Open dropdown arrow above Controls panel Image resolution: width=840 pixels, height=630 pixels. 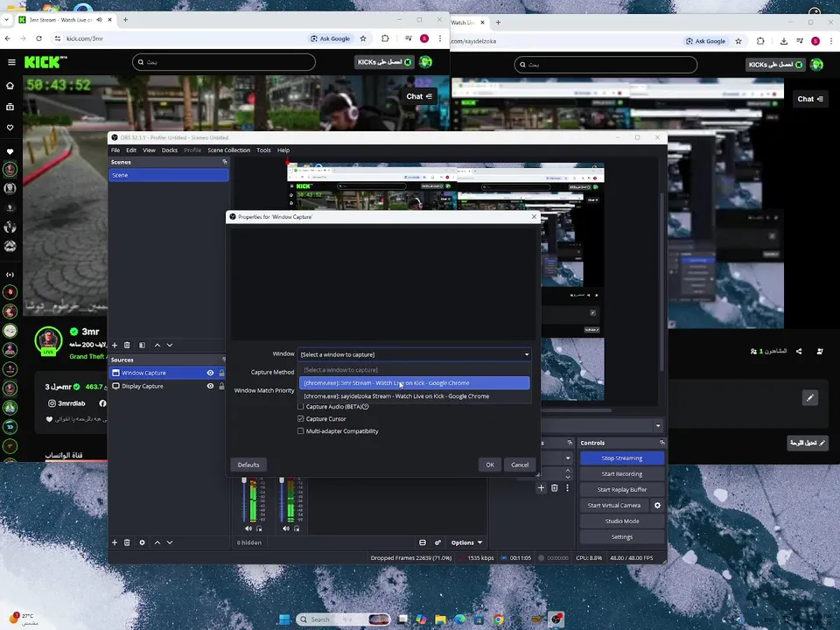pyautogui.click(x=658, y=426)
